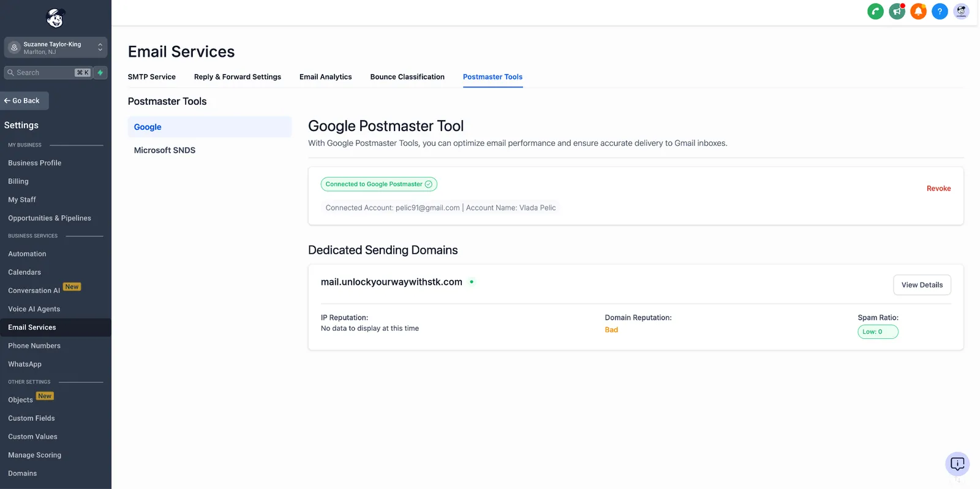Select Google in Postmaster Tools list
Viewport: 980px width, 489px height.
tap(209, 127)
